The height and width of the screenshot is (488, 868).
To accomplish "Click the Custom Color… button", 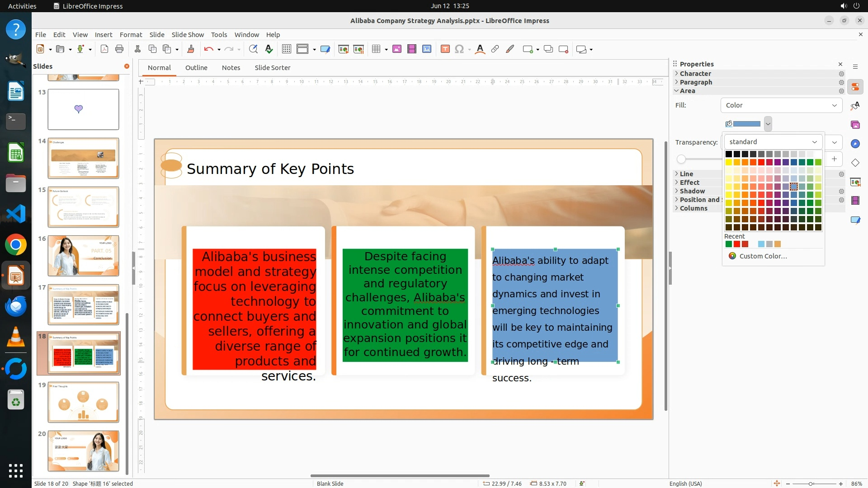I will click(763, 256).
